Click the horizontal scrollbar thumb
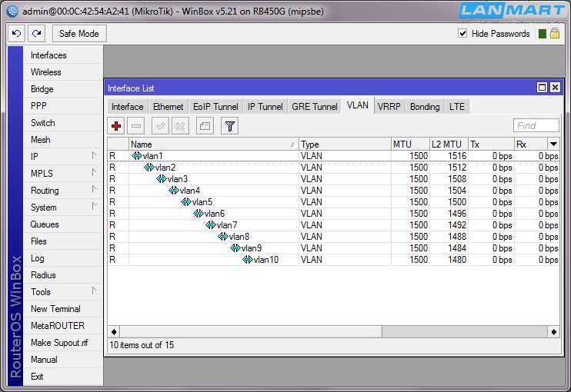This screenshot has height=392, width=571. [x=251, y=331]
